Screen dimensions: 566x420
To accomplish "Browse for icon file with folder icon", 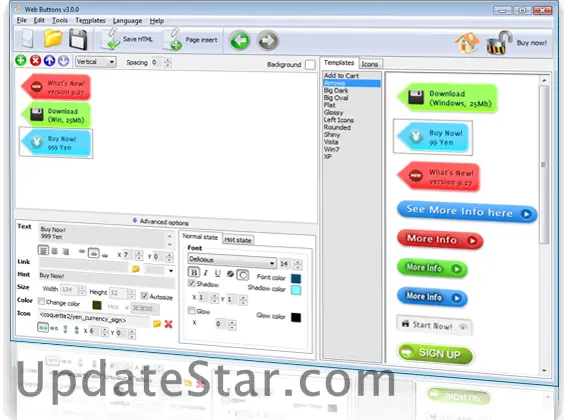I will tap(157, 323).
